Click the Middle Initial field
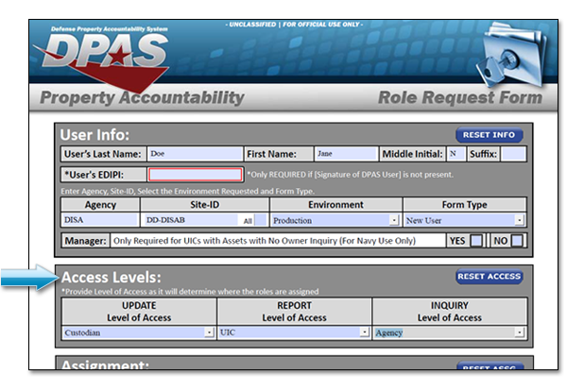The width and height of the screenshot is (567, 392). tap(456, 154)
